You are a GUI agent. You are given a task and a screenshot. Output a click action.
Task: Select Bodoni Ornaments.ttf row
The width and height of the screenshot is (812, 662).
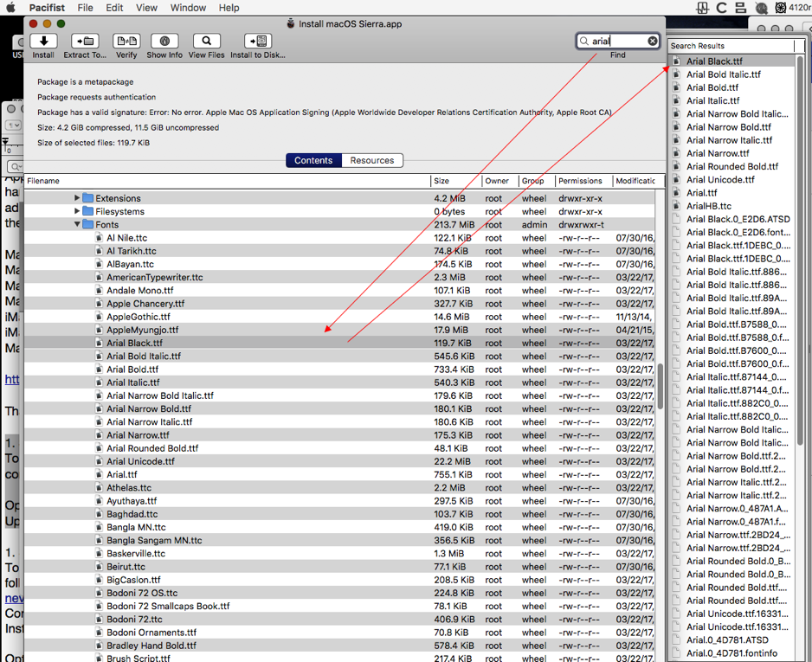(339, 632)
